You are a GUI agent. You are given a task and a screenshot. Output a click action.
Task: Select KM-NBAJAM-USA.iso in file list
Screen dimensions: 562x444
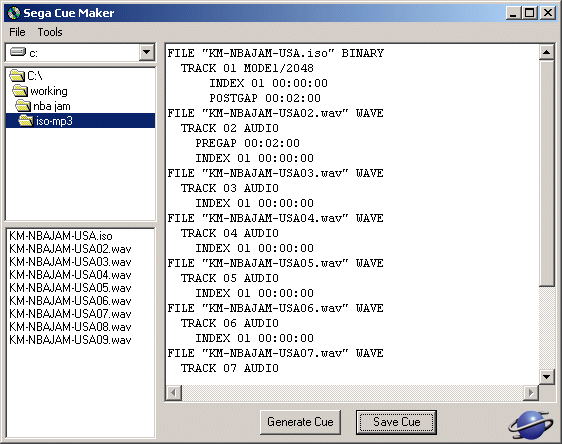[61, 236]
